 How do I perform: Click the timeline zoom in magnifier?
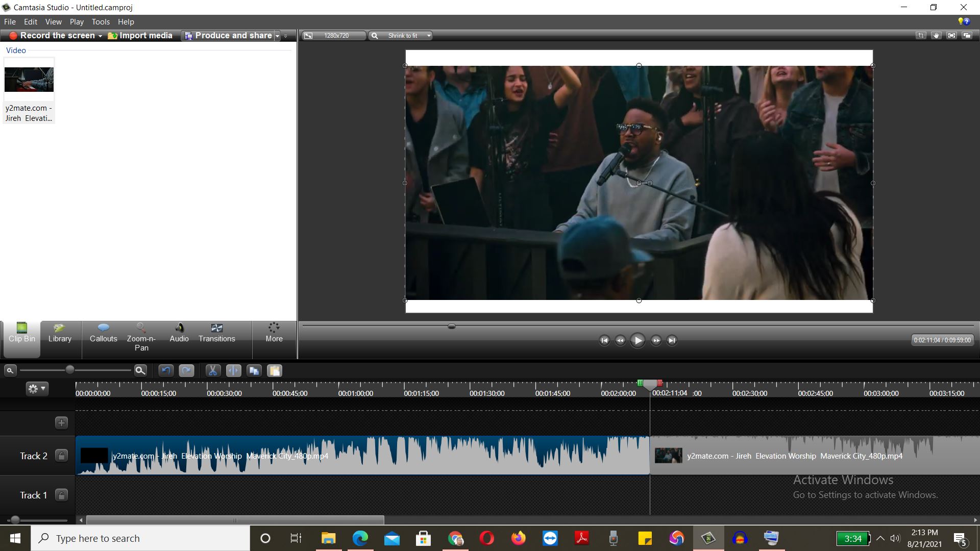coord(140,371)
